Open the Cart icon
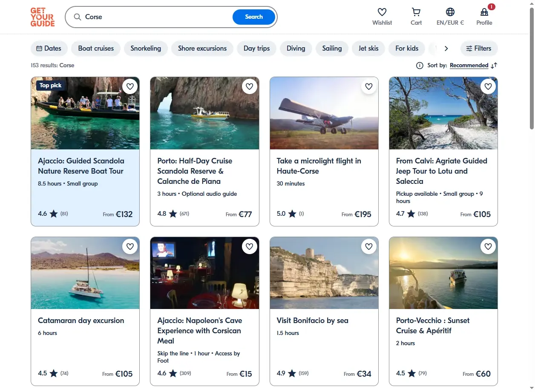 point(416,12)
